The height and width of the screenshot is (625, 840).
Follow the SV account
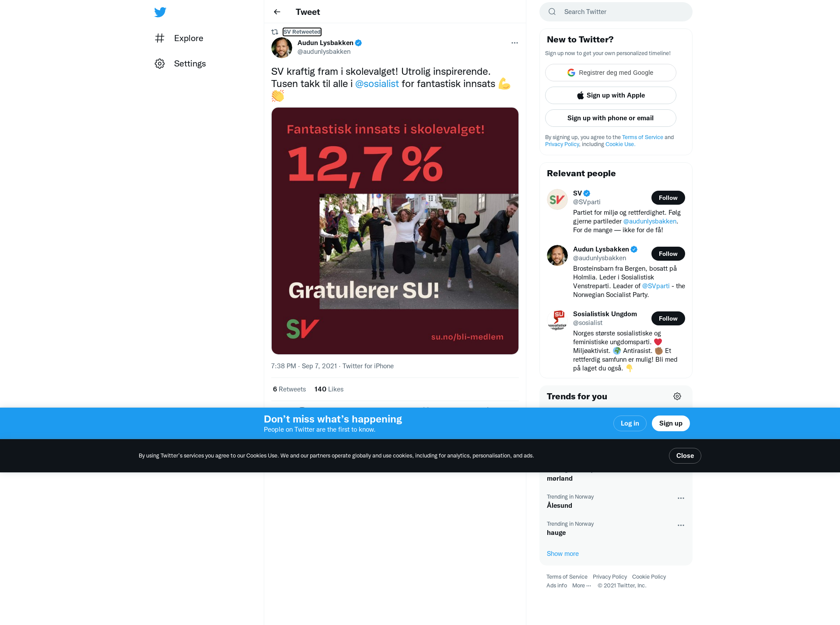(668, 198)
